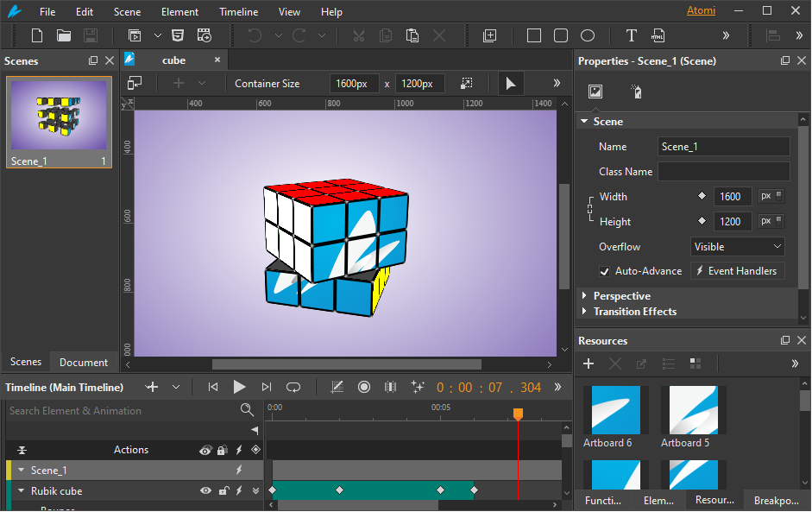Create a new document from the toolbar
812x512 pixels.
click(x=37, y=35)
